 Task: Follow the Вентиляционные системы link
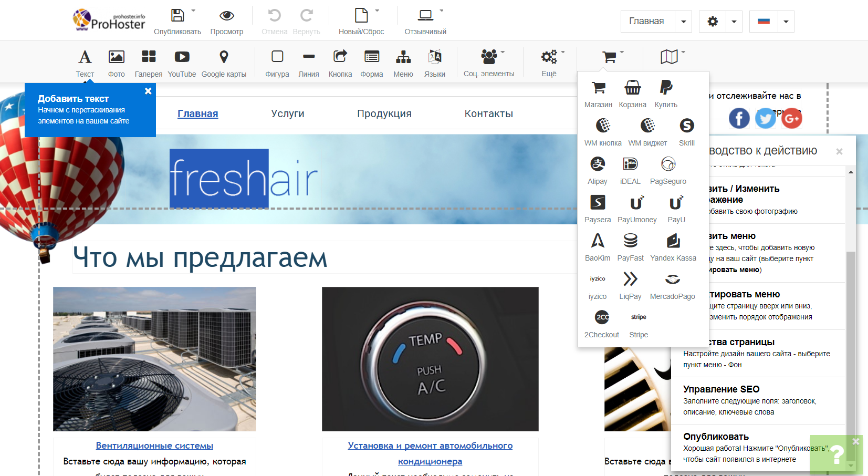tap(154, 446)
